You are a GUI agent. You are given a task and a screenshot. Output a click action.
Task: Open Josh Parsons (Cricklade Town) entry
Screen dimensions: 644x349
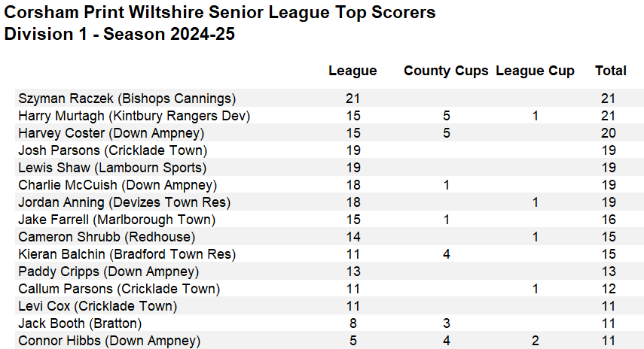tap(112, 150)
